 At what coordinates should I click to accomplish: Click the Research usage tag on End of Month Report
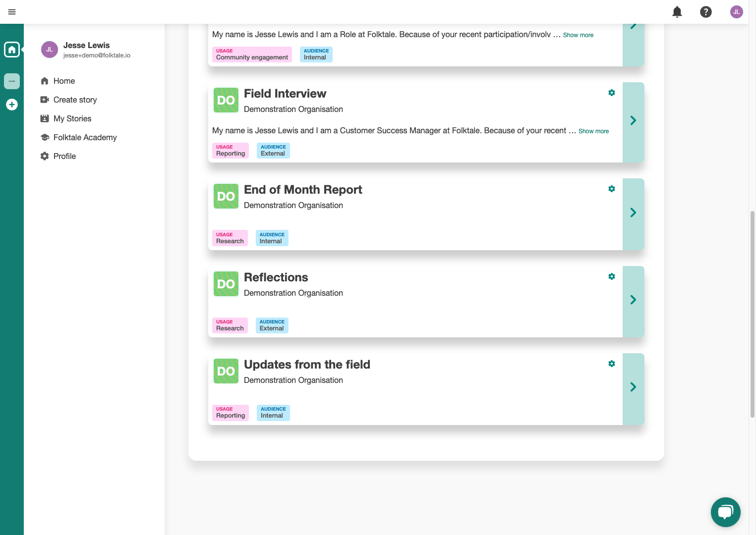(x=230, y=238)
